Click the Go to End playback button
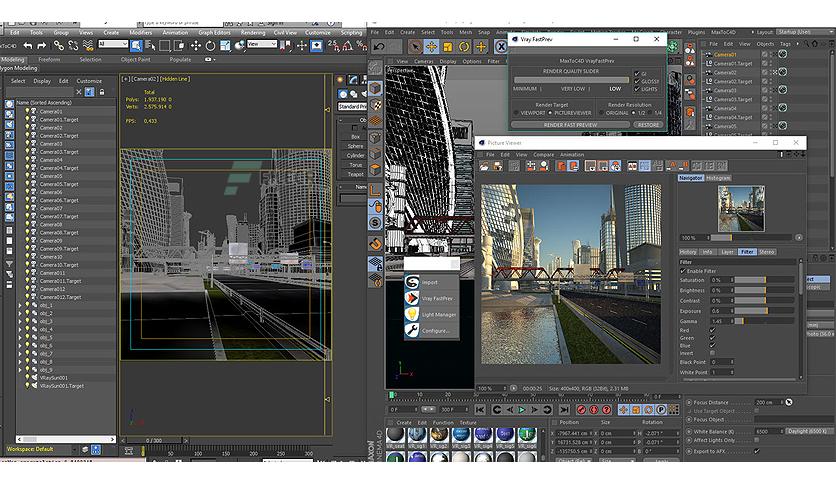The image size is (836, 484). (564, 409)
